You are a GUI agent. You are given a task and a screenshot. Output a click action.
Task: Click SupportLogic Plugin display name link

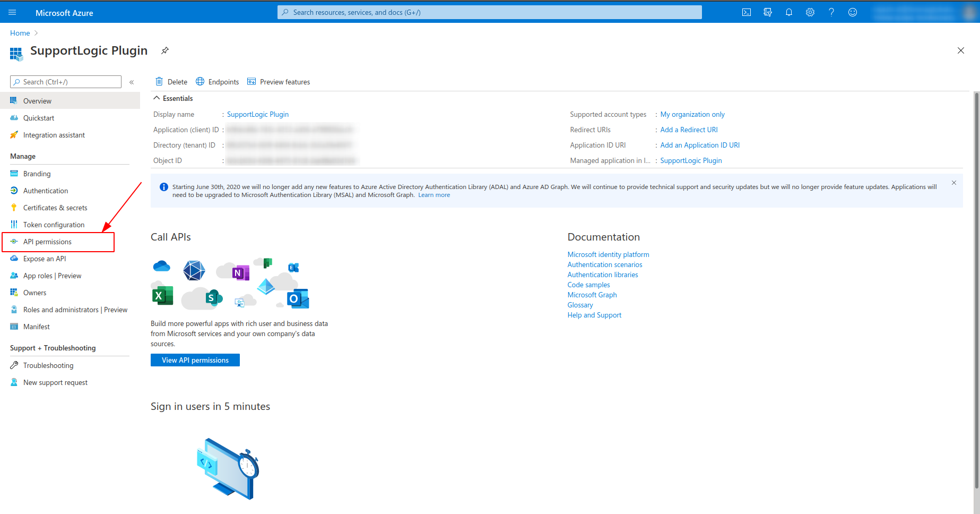(258, 114)
